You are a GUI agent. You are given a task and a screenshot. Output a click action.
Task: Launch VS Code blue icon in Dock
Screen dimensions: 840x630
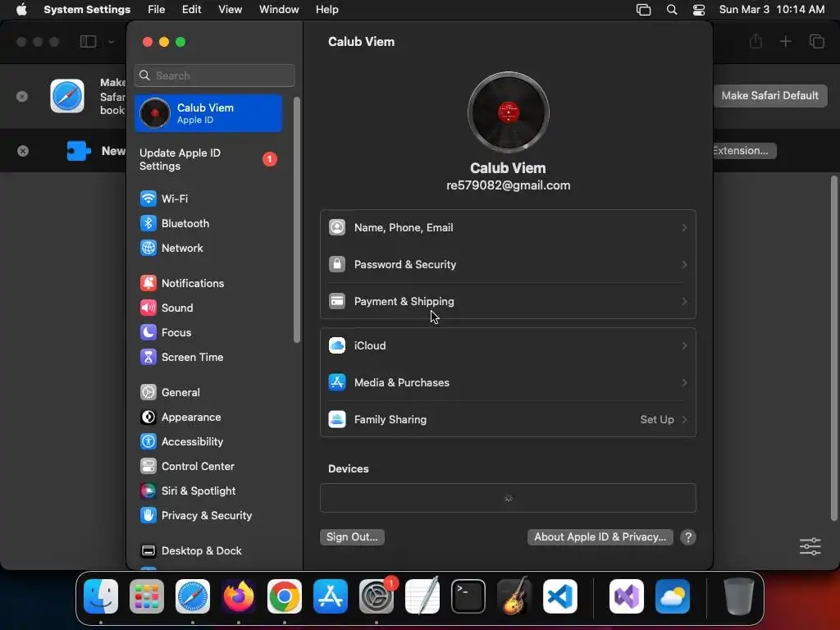[560, 596]
